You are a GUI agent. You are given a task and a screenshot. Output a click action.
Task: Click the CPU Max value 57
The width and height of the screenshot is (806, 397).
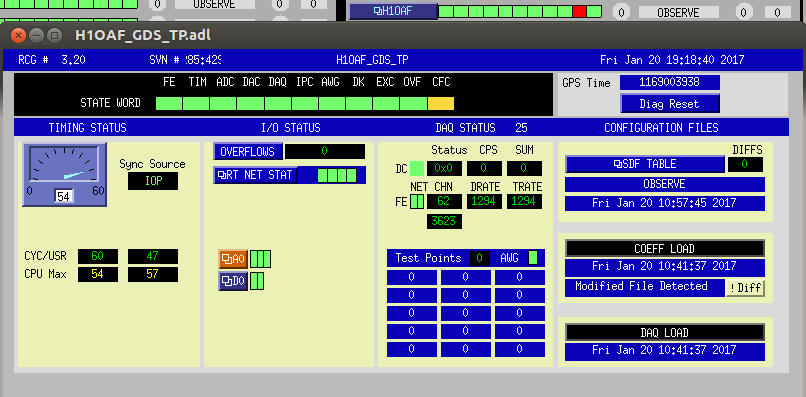tap(153, 274)
